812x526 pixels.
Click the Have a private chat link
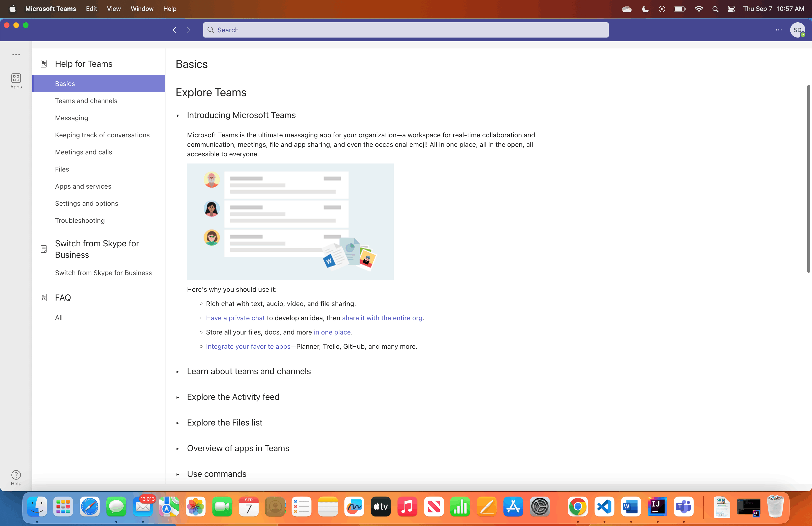click(236, 318)
